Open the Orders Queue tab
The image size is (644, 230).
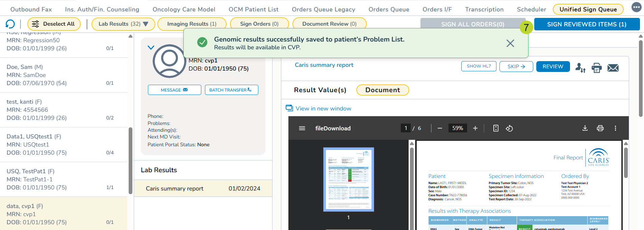[389, 9]
